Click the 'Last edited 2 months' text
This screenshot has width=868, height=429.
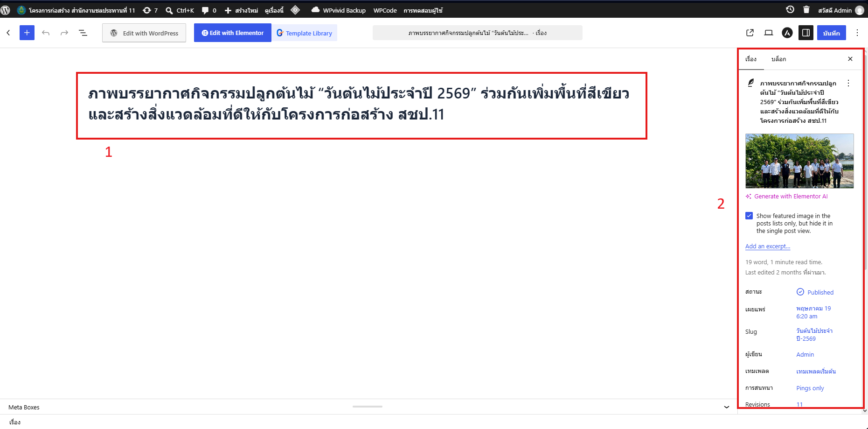pyautogui.click(x=785, y=273)
